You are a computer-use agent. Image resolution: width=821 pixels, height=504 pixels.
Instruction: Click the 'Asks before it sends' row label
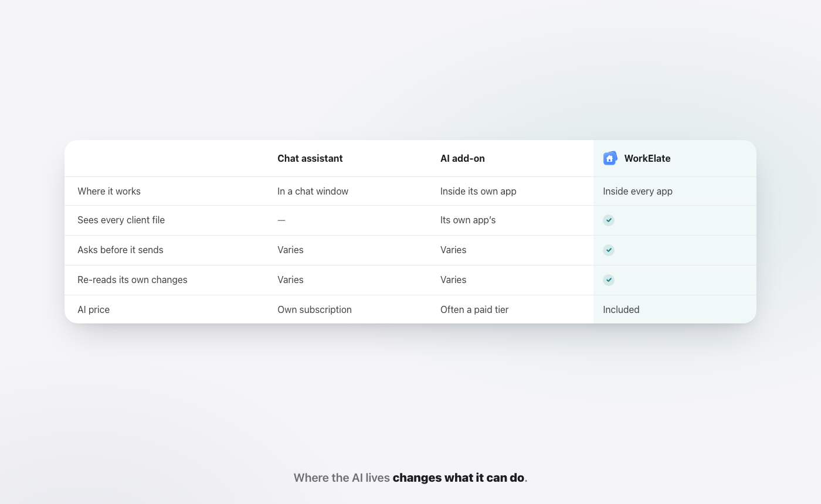pyautogui.click(x=120, y=250)
